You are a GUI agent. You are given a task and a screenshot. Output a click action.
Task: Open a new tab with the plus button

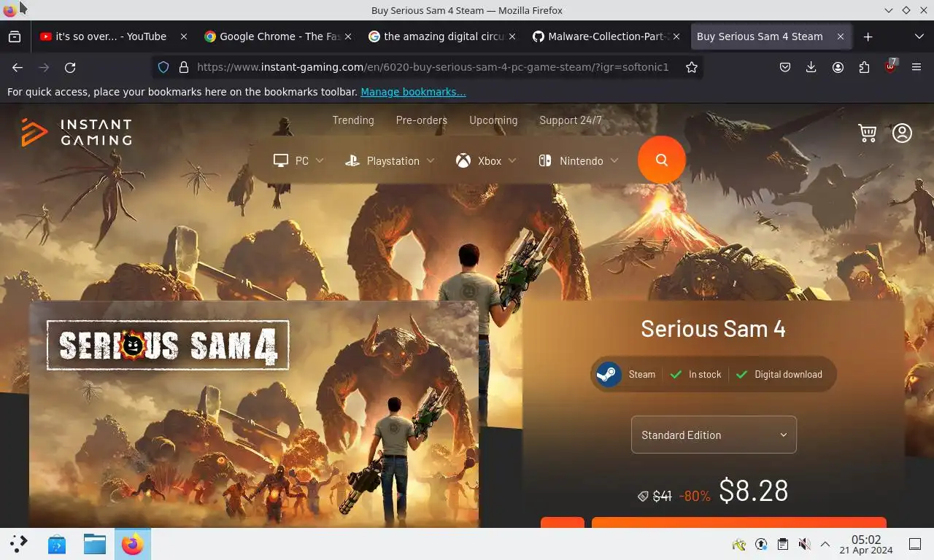(868, 36)
